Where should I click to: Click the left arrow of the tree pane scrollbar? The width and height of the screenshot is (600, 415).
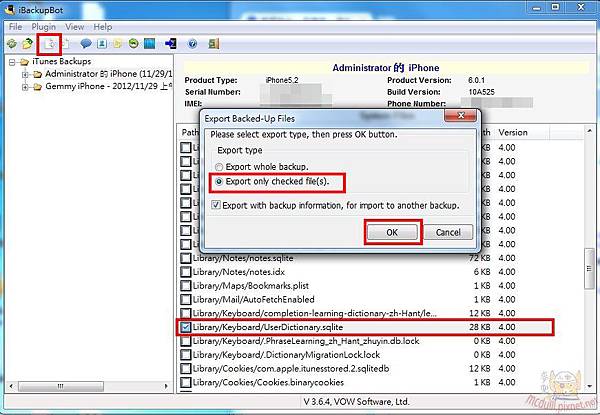click(11, 386)
